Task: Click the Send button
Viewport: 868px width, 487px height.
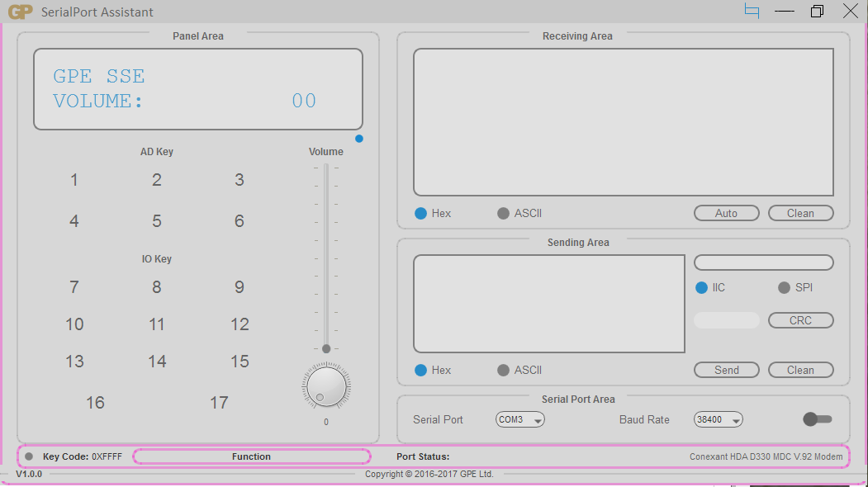Action: (x=726, y=371)
